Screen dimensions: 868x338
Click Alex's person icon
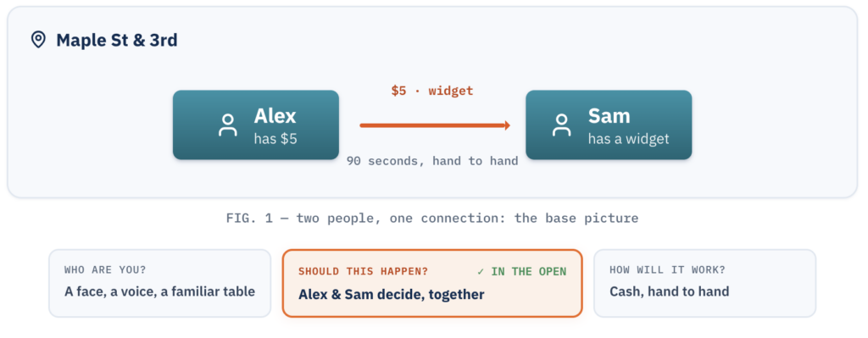pos(227,125)
